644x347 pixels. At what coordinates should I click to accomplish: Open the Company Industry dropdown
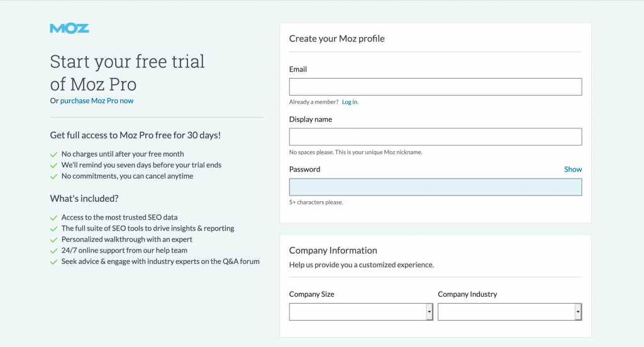(x=509, y=312)
